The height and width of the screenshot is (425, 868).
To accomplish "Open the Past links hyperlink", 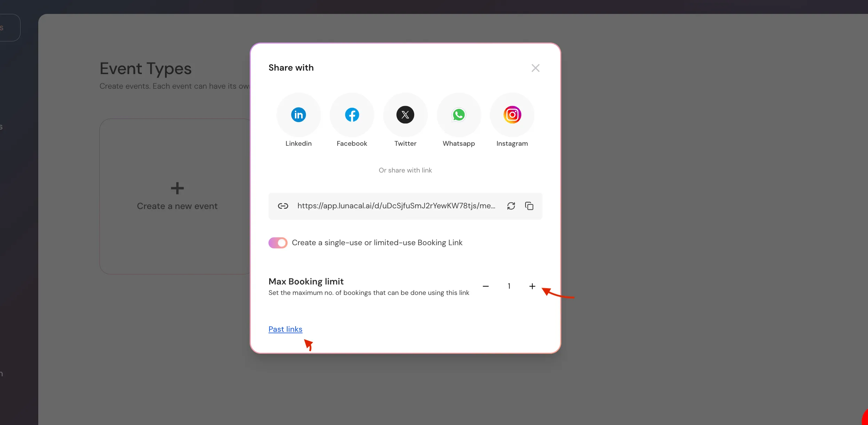I will (x=285, y=329).
